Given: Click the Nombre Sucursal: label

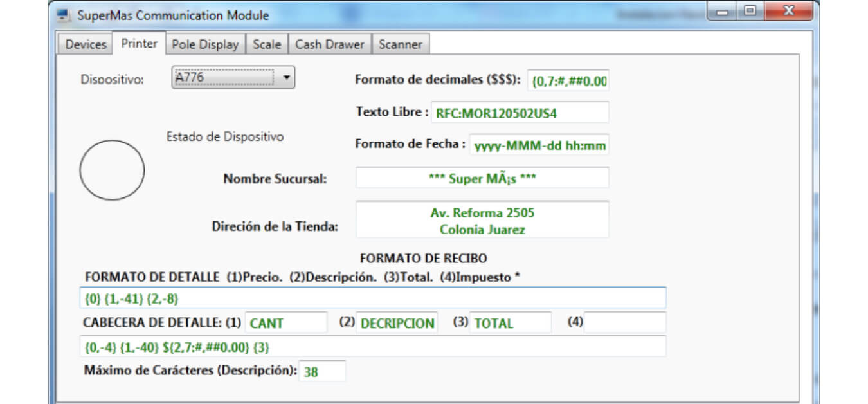Looking at the screenshot, I should (275, 179).
